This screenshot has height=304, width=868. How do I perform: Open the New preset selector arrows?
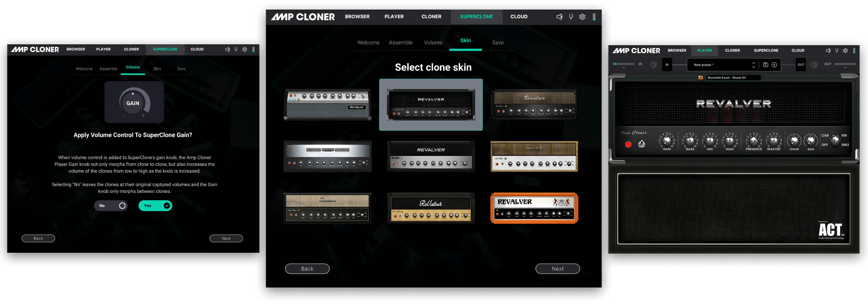[x=753, y=65]
